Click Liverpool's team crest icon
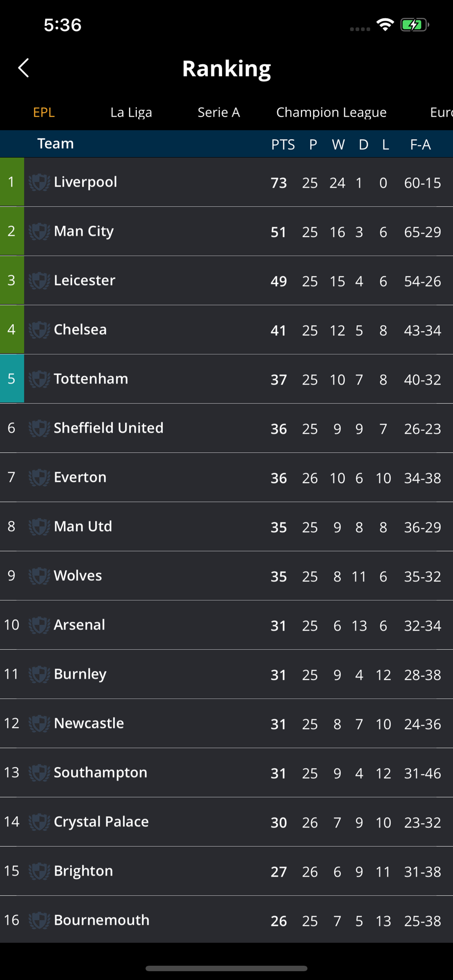The height and width of the screenshot is (980, 453). pos(39,182)
